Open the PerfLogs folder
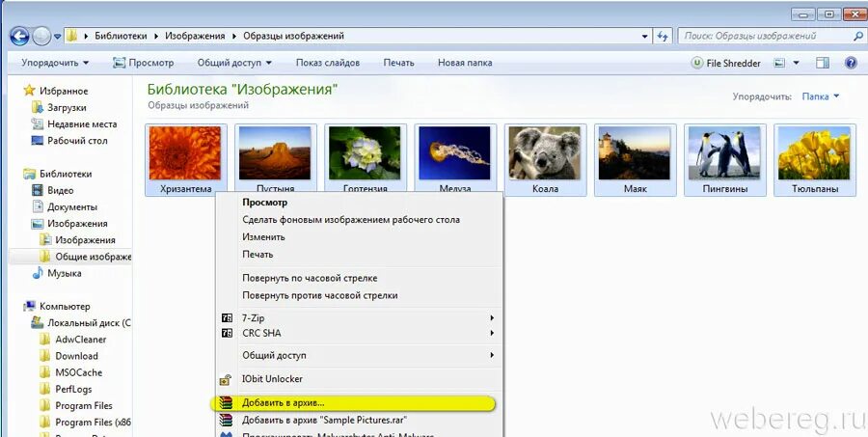 click(66, 390)
